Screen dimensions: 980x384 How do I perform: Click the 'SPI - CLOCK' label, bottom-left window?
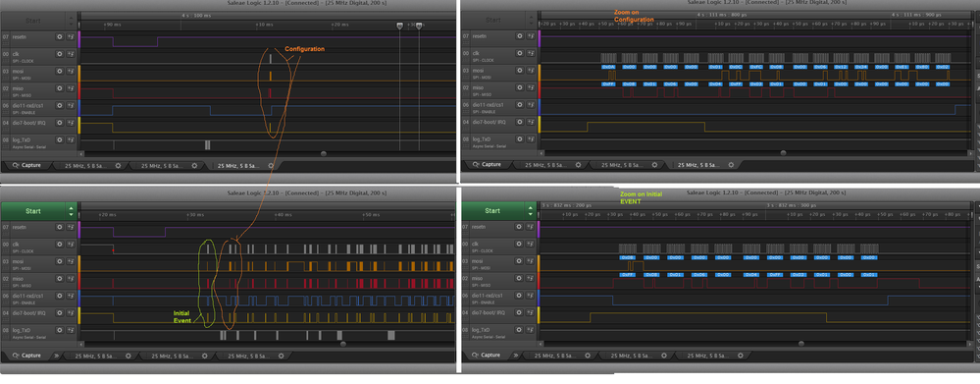24,250
